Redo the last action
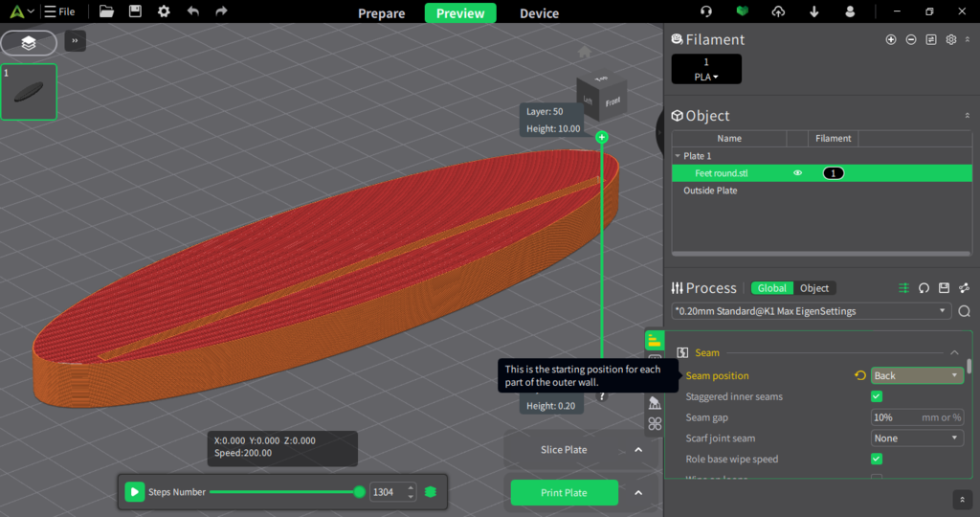The height and width of the screenshot is (517, 980). [221, 11]
